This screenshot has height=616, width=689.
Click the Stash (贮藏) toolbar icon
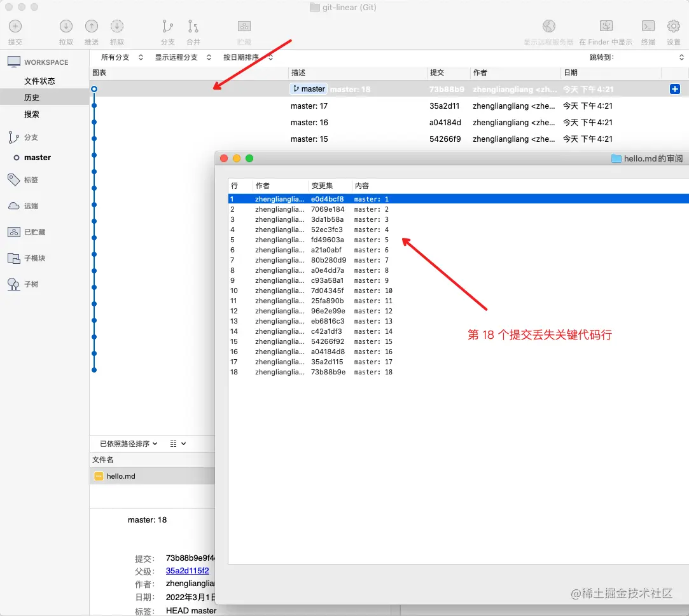coord(244,26)
